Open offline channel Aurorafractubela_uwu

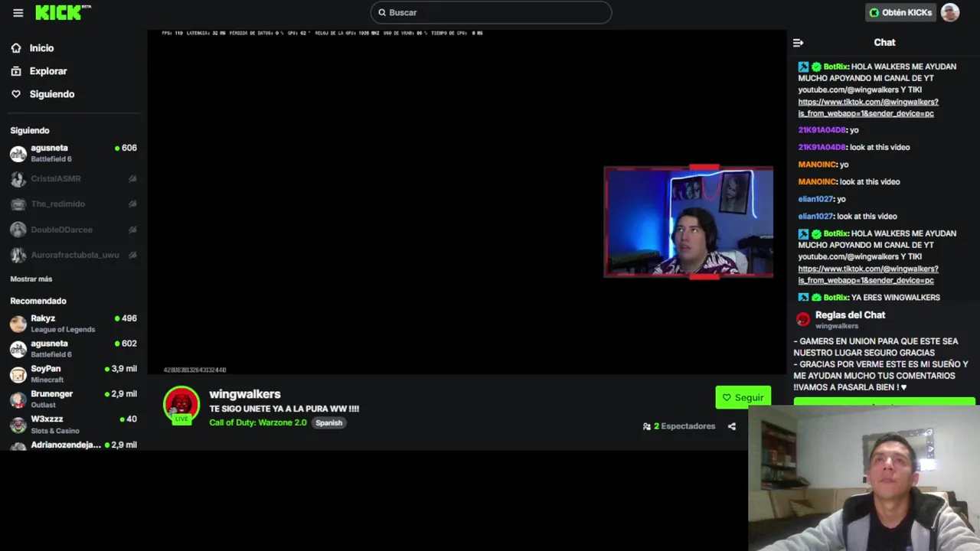(73, 255)
